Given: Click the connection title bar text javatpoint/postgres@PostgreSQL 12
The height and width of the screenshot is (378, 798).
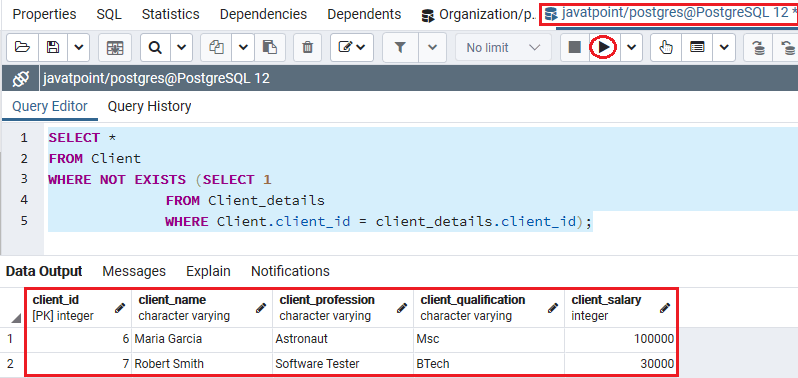Looking at the screenshot, I should [156, 78].
